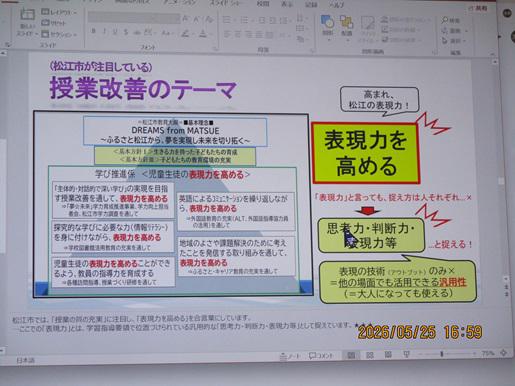The width and height of the screenshot is (515, 386).
Task: Click the 75% zoom level
Action: point(487,353)
